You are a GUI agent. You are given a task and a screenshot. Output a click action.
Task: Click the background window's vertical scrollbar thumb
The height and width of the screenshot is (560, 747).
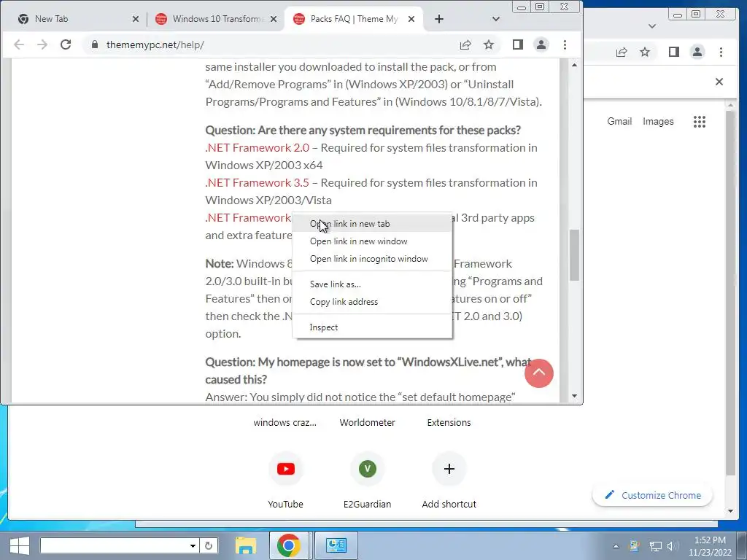click(730, 293)
